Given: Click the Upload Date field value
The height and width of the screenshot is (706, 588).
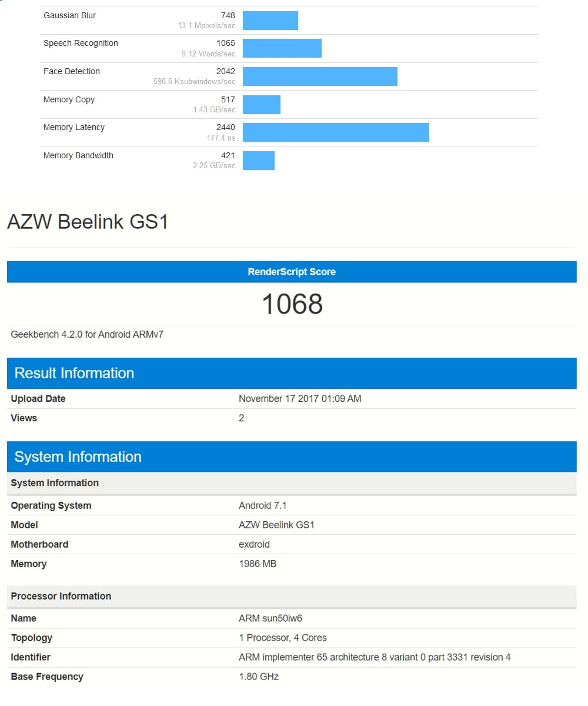Looking at the screenshot, I should click(300, 398).
